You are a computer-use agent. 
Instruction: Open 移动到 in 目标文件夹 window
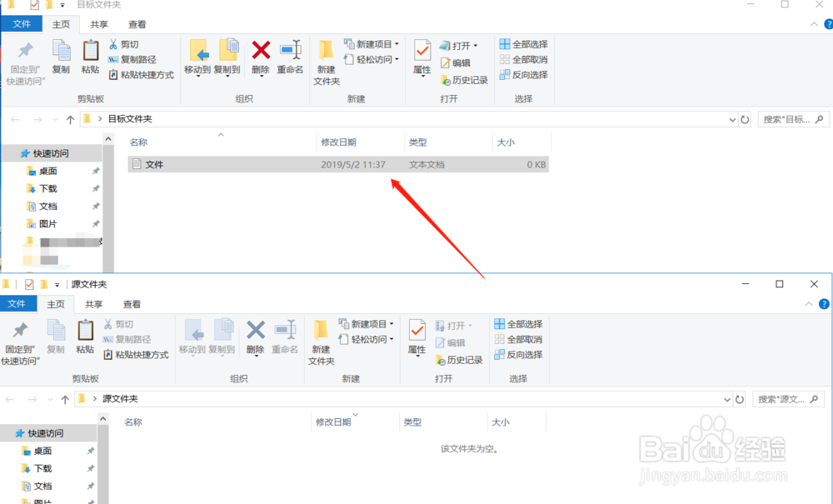197,57
